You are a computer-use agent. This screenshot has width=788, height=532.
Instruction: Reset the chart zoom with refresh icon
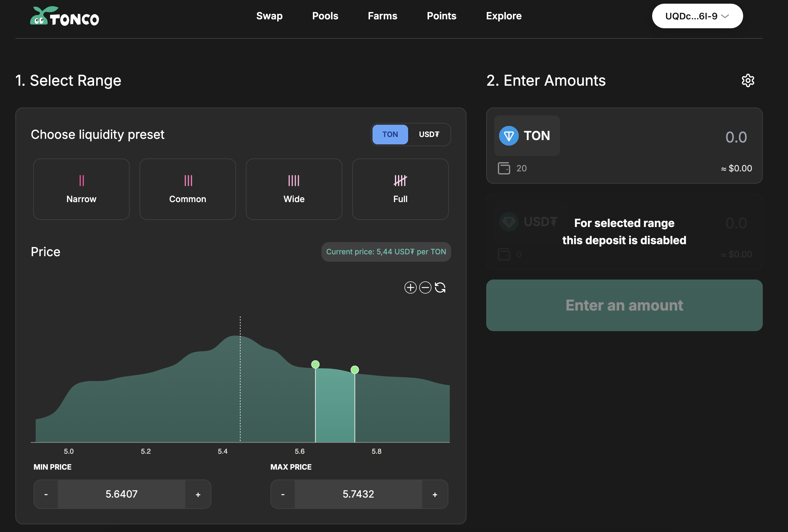[x=440, y=288]
